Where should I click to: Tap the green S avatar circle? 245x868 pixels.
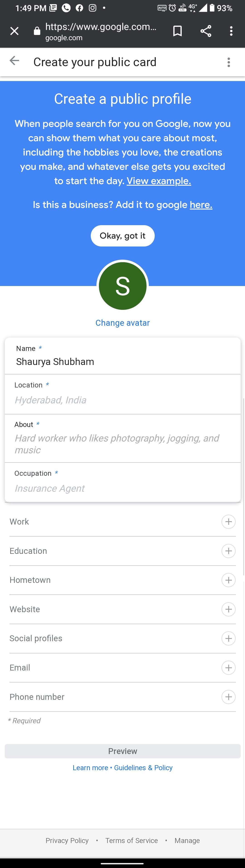tap(122, 286)
